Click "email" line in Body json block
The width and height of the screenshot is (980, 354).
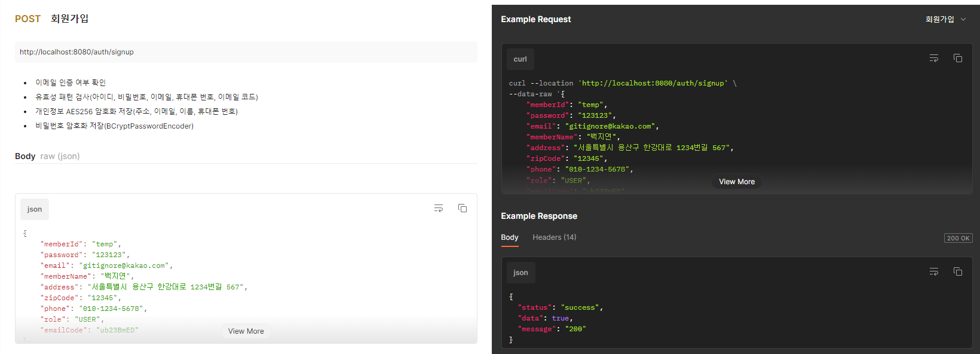tap(106, 265)
